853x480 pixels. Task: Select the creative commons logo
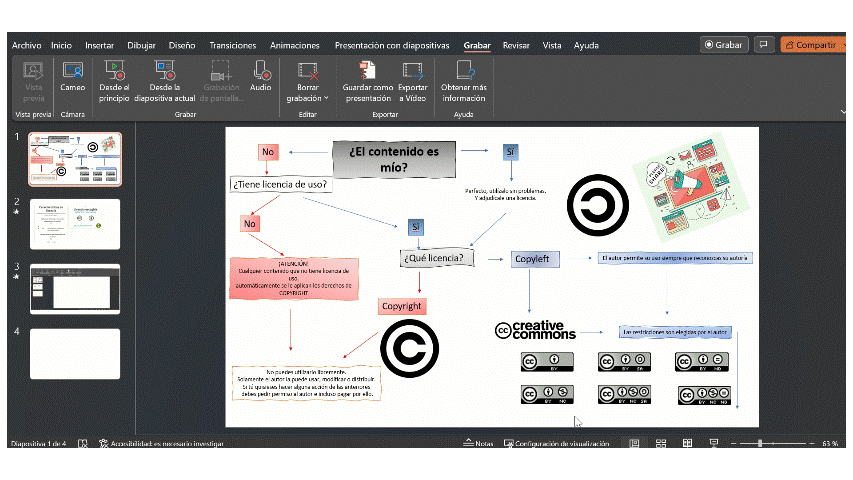(x=535, y=330)
